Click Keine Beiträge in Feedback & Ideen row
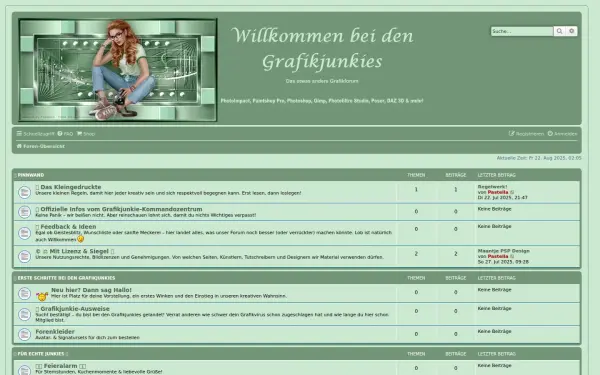The width and height of the screenshot is (600, 375). [494, 227]
